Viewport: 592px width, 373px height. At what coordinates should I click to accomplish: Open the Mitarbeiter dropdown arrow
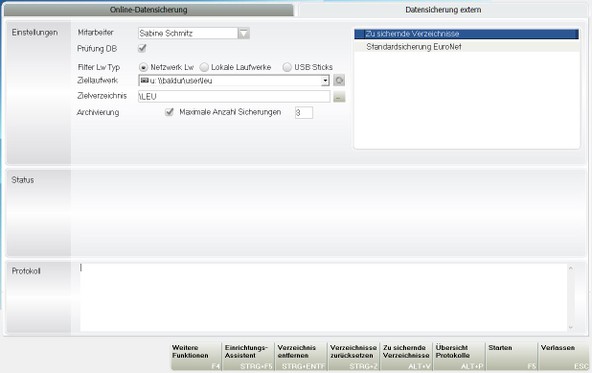pos(244,33)
